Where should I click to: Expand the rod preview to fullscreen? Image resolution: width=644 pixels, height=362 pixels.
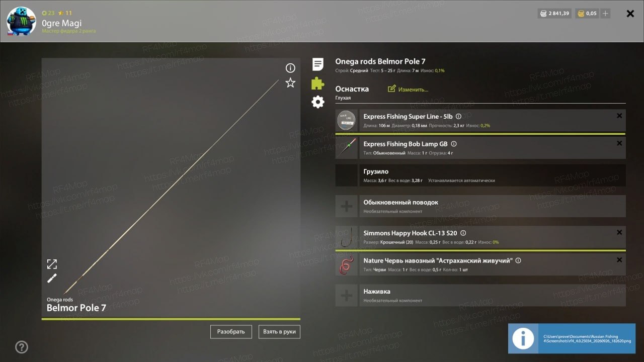point(52,264)
